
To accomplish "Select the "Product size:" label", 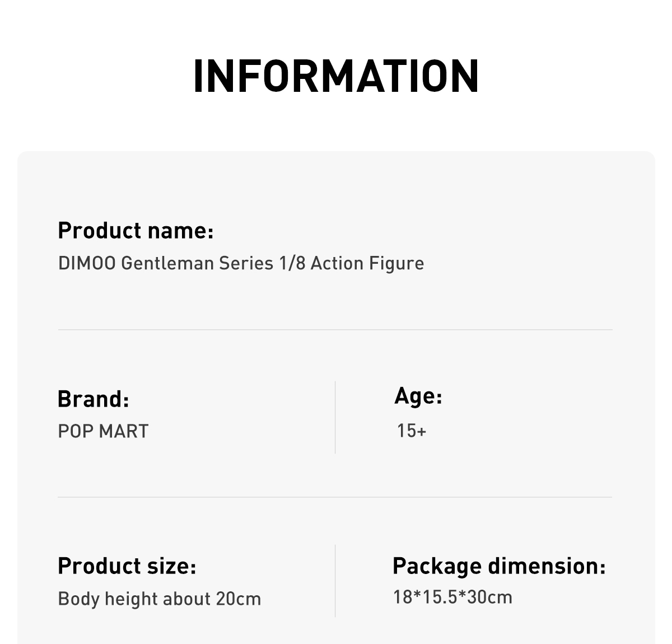I will point(127,566).
